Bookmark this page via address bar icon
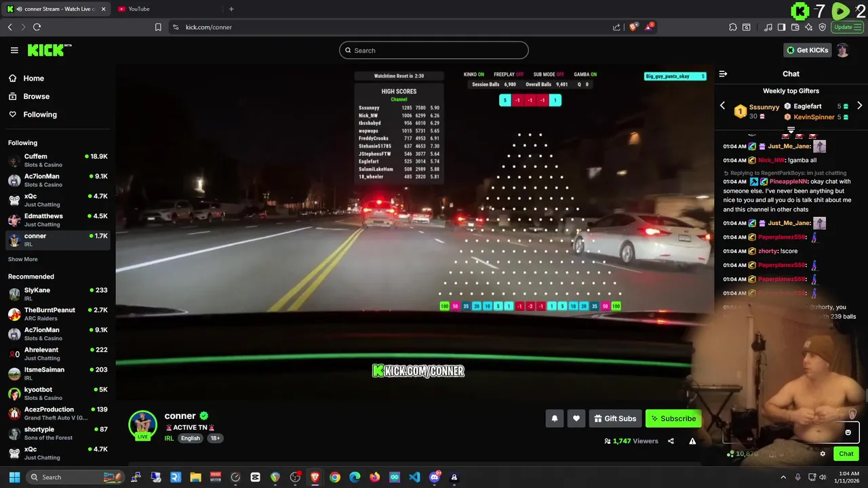Screen dimensions: 868x488 pos(158,27)
